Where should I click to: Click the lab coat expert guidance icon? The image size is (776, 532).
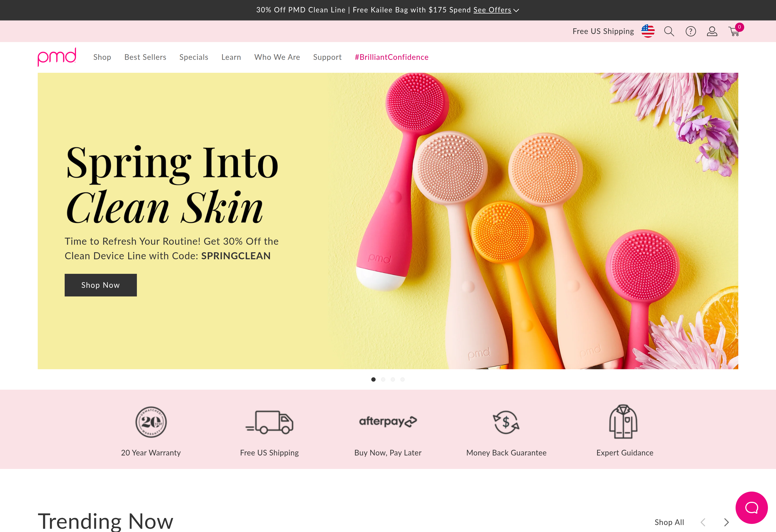coord(623,422)
